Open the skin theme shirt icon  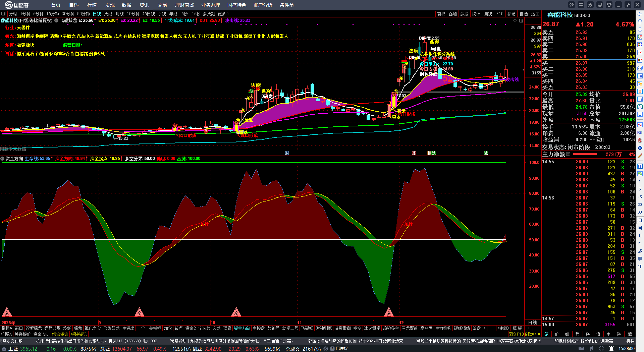[609, 5]
